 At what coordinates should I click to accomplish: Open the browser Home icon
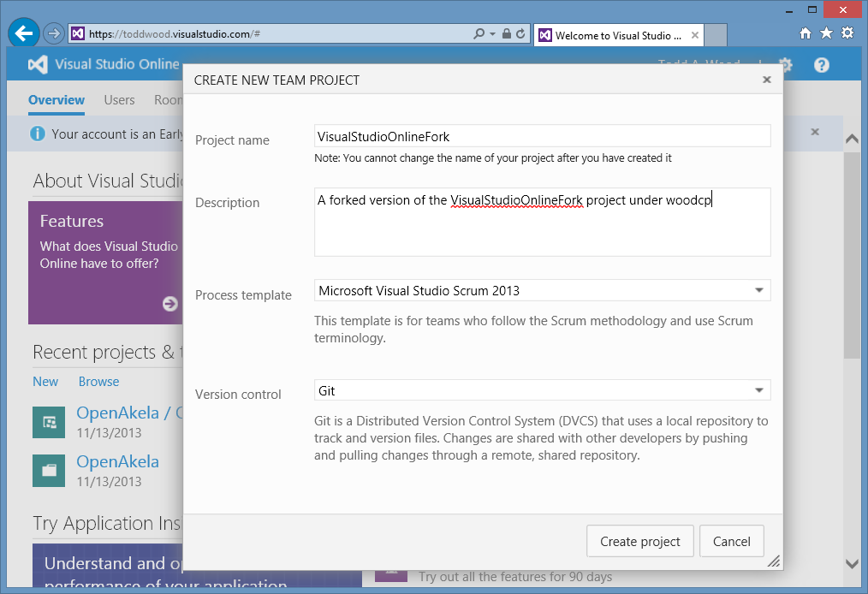coord(806,33)
